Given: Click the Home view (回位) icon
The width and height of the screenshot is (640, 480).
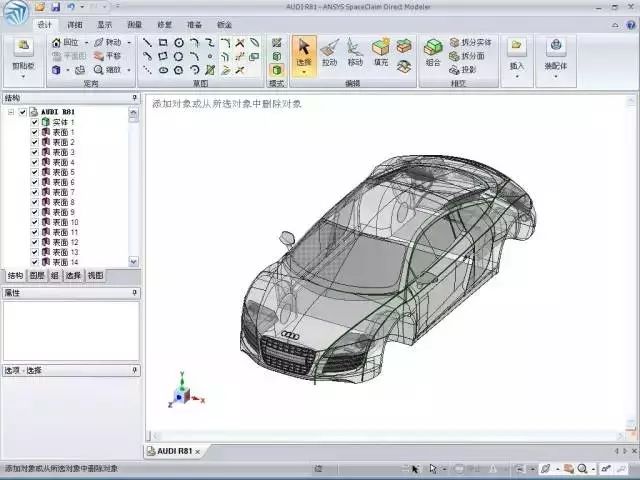Looking at the screenshot, I should point(65,42).
